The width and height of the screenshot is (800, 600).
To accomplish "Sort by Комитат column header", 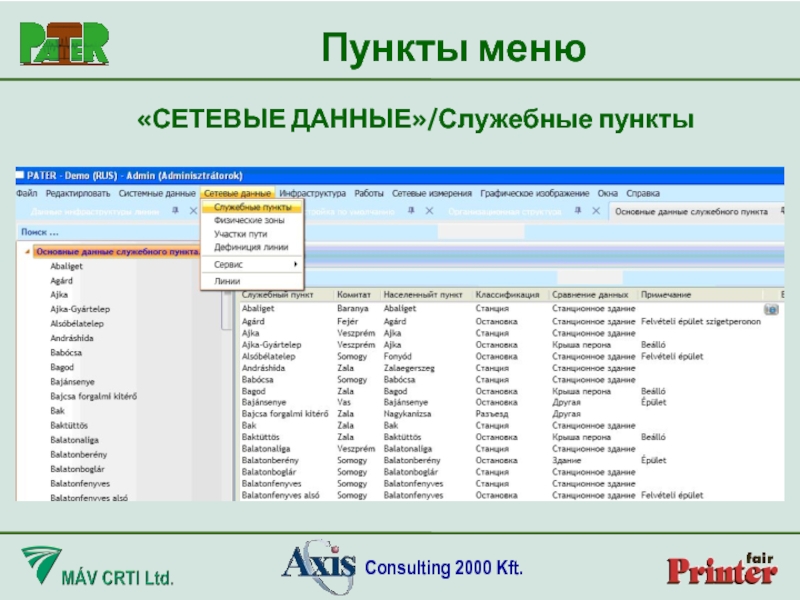I will [x=354, y=295].
